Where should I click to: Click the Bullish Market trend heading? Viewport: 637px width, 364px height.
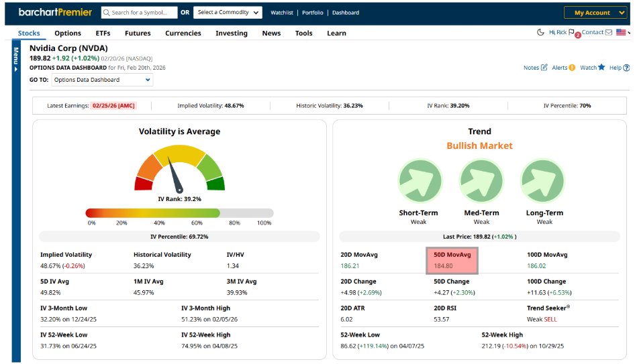480,145
